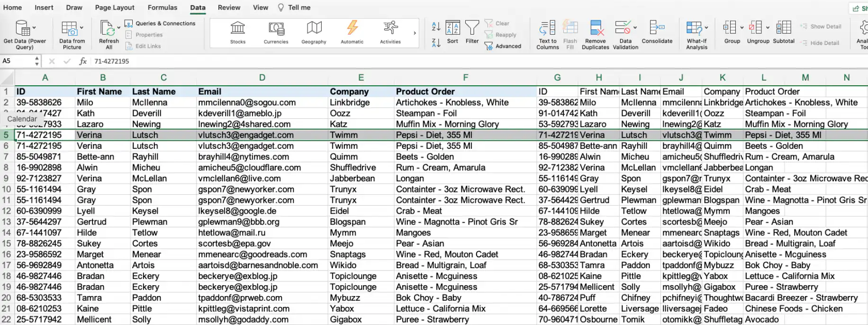
Task: Click the Last Name header in column C
Action: tap(163, 91)
